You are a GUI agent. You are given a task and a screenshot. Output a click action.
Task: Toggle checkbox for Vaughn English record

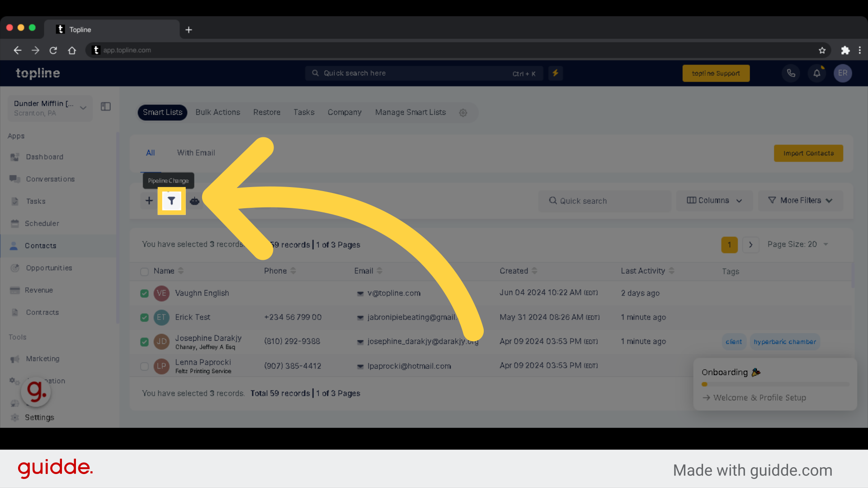click(144, 293)
